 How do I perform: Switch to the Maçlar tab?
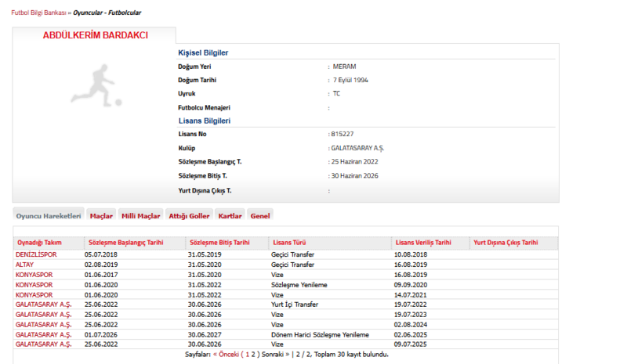(x=101, y=216)
